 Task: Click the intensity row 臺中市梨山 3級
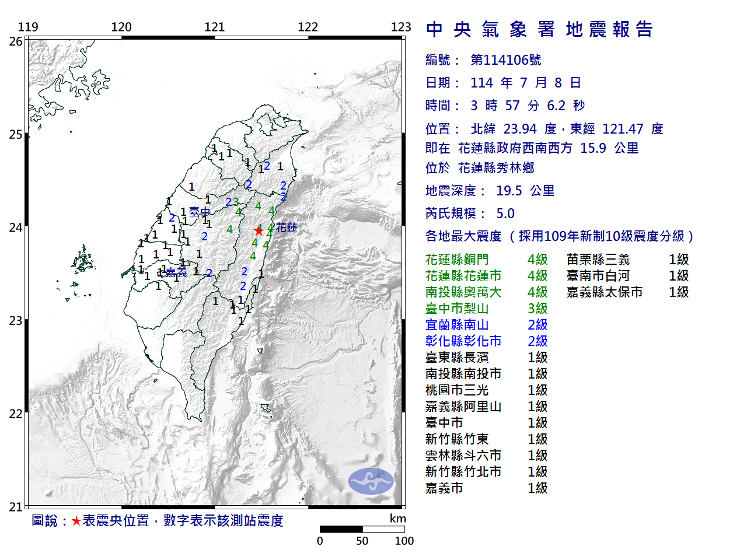coord(487,309)
